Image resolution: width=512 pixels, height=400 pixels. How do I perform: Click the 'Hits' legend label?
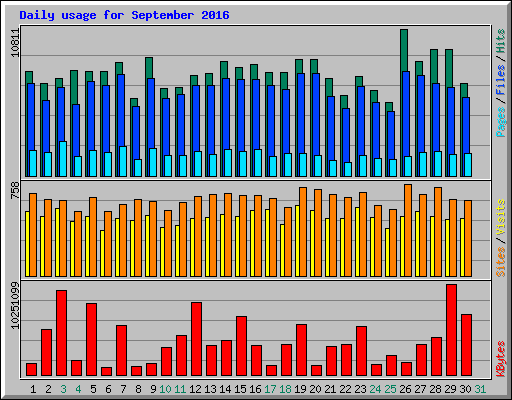(501, 41)
